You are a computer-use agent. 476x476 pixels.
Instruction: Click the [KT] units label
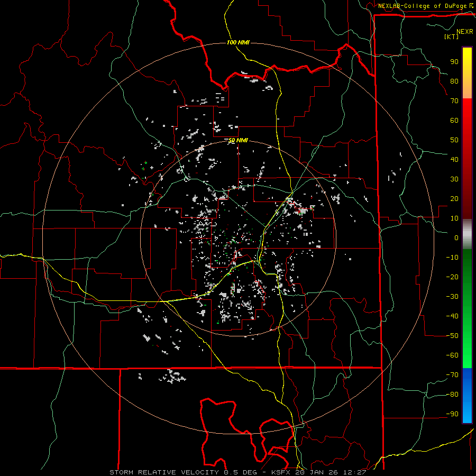(451, 36)
